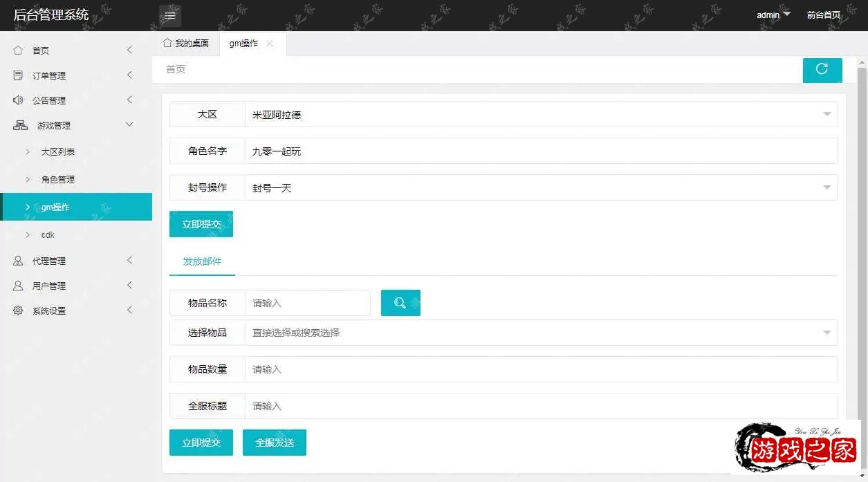Close the gm操作 tab
The height and width of the screenshot is (482, 868).
[270, 44]
